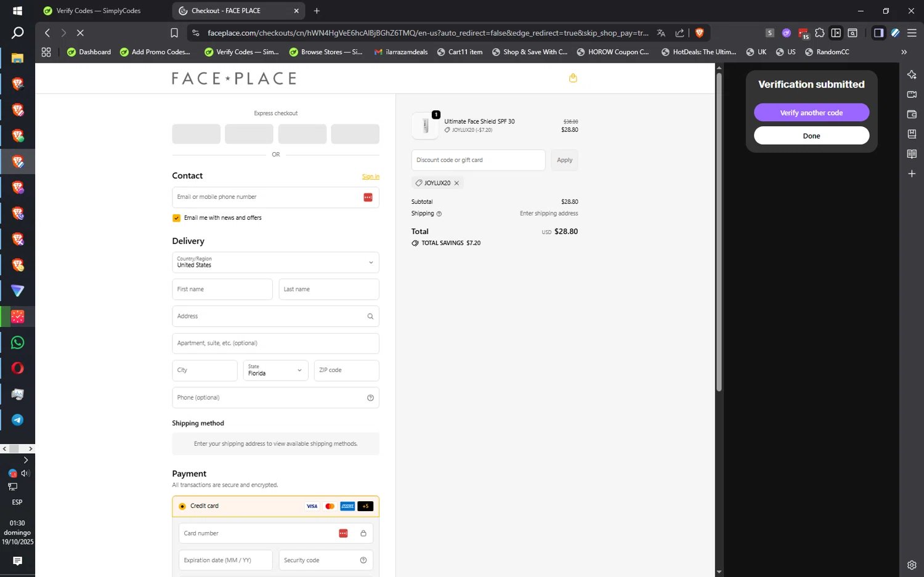
Task: Open Leo AI sparkle icon in sidebar
Action: (x=912, y=75)
